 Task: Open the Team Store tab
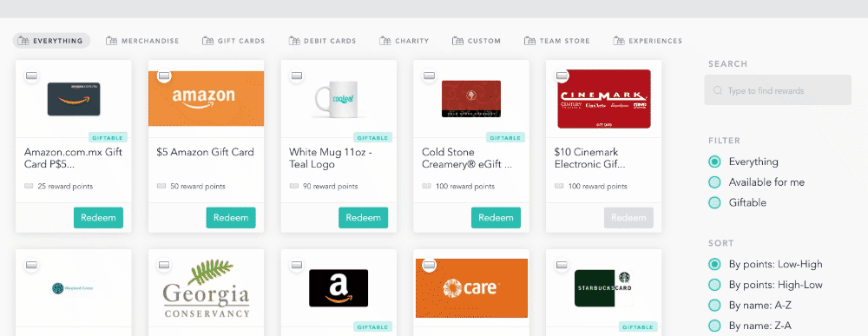[x=557, y=41]
